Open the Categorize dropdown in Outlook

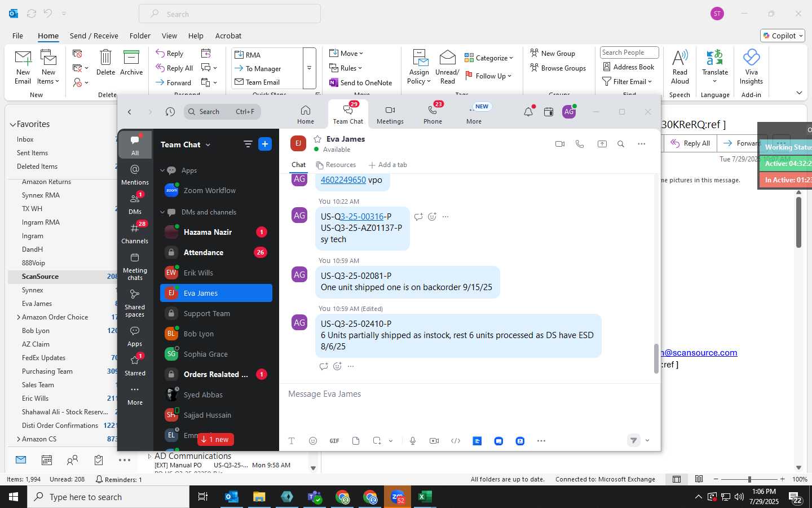[x=488, y=58]
